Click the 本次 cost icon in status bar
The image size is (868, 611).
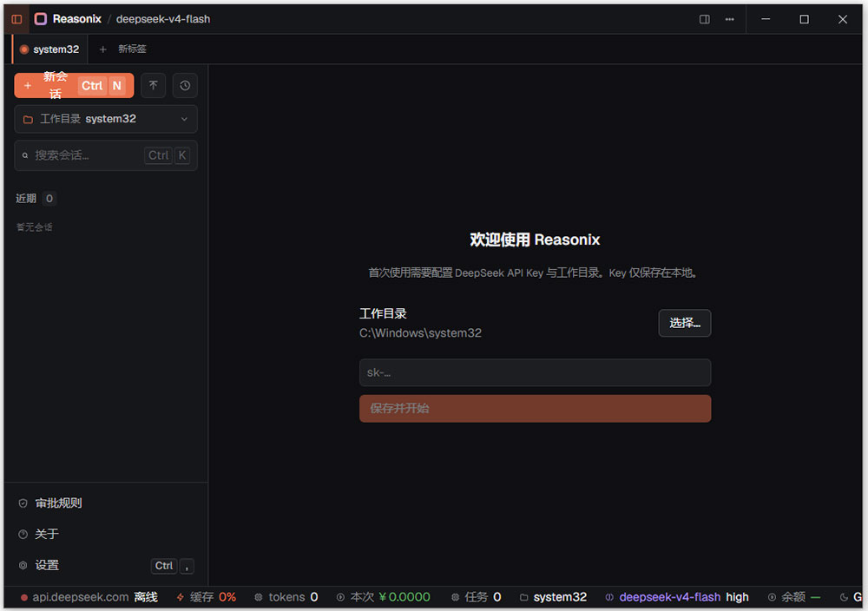[x=340, y=597]
